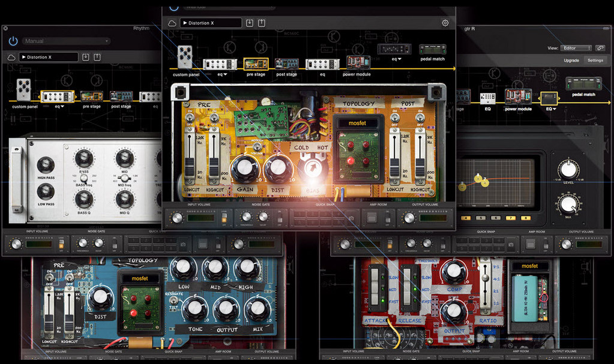Select pre stage module in Rhythm window
Screen dimensions: 614x364
pyautogui.click(x=92, y=96)
